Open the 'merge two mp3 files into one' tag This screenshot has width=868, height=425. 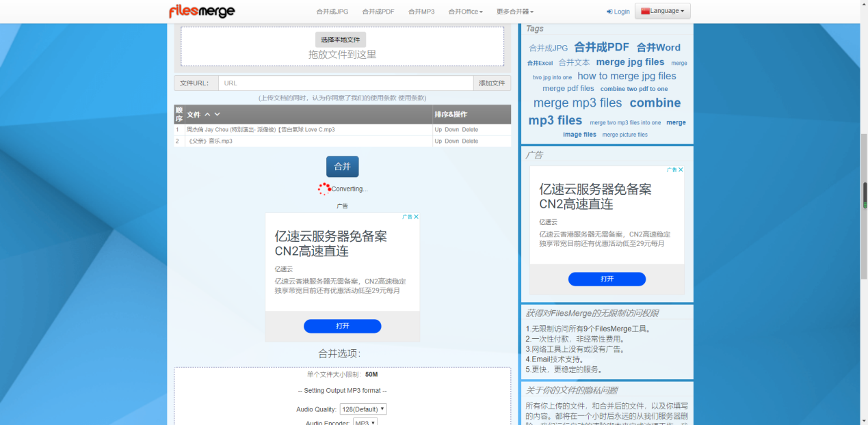(625, 123)
